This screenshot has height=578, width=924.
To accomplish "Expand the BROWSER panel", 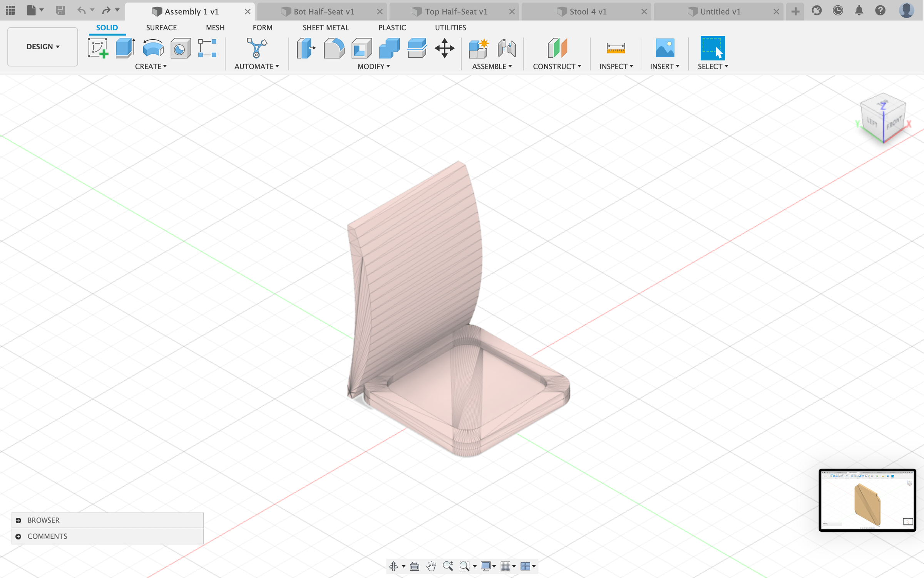I will pyautogui.click(x=18, y=520).
